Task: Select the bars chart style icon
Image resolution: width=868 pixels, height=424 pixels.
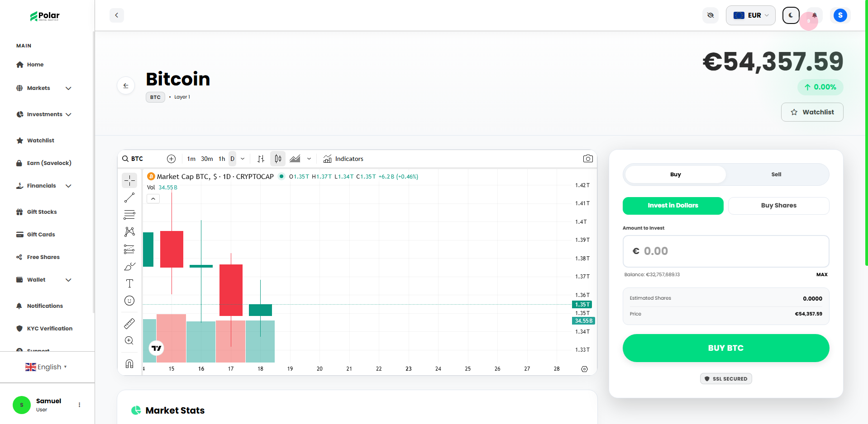Action: 261,159
